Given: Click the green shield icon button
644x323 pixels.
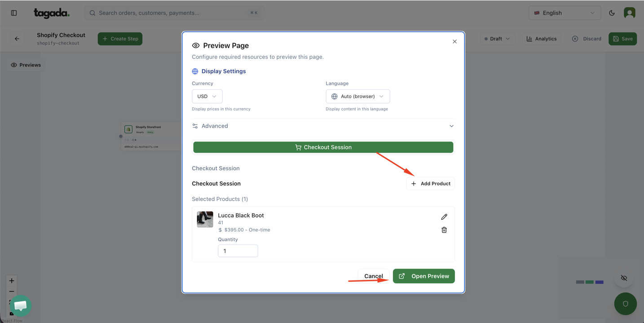Looking at the screenshot, I should (x=625, y=304).
